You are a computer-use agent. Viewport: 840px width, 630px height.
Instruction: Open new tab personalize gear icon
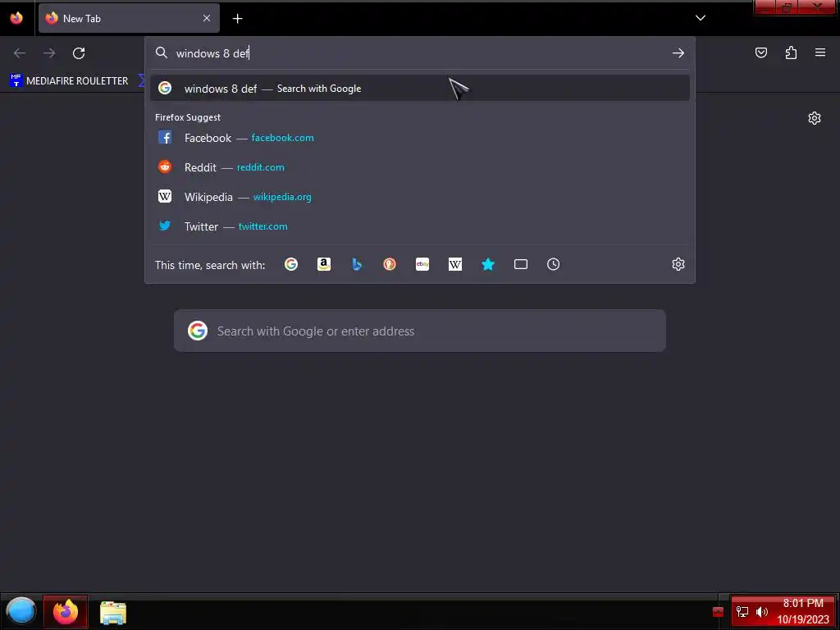coord(815,118)
